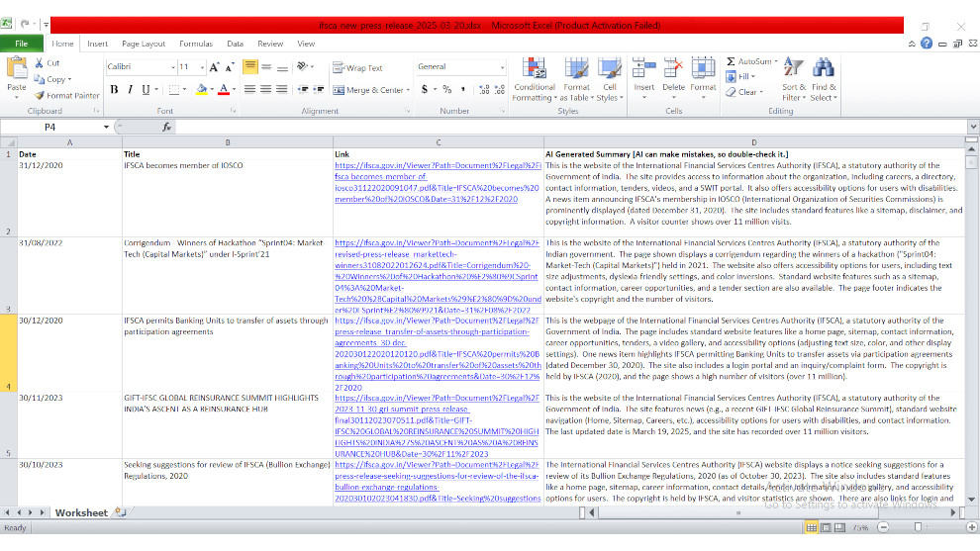The image size is (980, 551).
Task: Apply the red Font Color
Action: tap(224, 89)
